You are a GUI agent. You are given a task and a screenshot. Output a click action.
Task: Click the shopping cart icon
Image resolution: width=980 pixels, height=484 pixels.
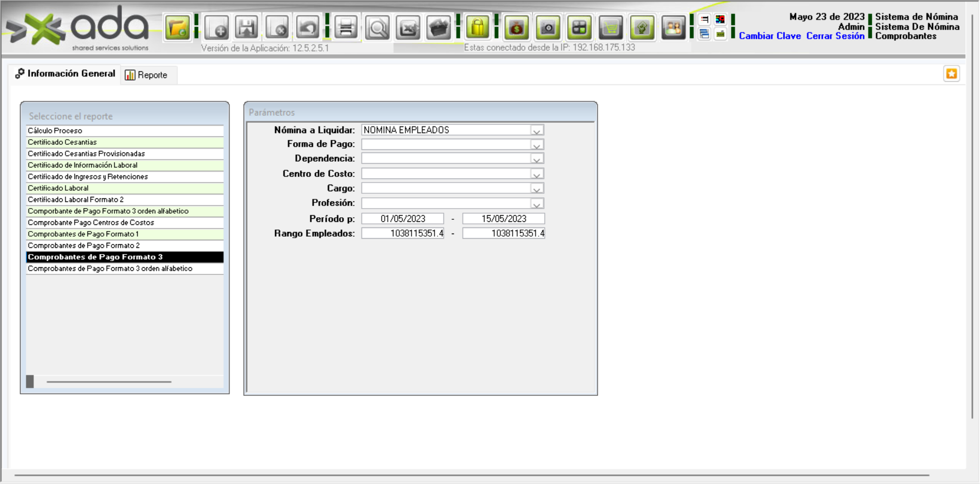[x=610, y=28]
